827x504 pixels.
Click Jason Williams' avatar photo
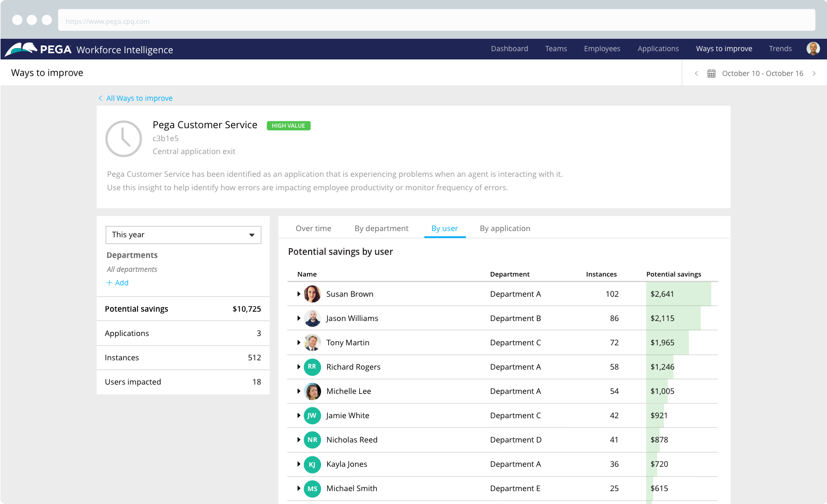pos(312,318)
